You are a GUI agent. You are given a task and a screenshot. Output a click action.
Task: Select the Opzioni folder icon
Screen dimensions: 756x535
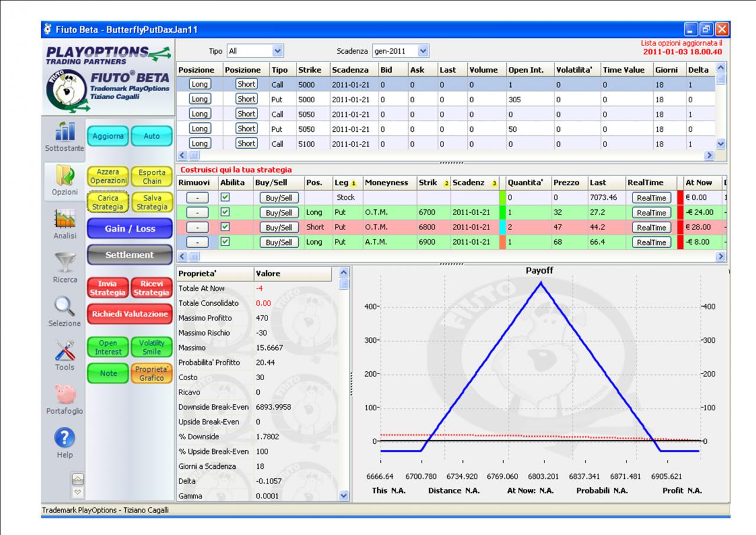(64, 176)
